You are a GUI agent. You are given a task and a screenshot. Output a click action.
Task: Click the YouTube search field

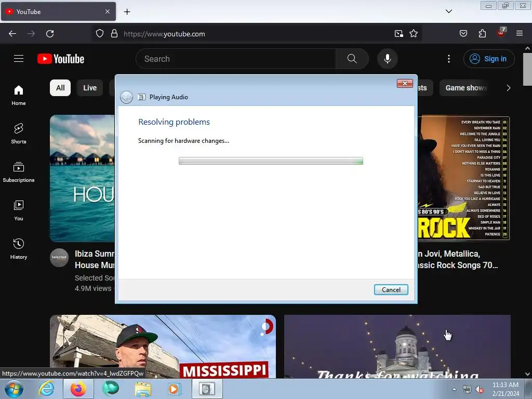tap(235, 59)
